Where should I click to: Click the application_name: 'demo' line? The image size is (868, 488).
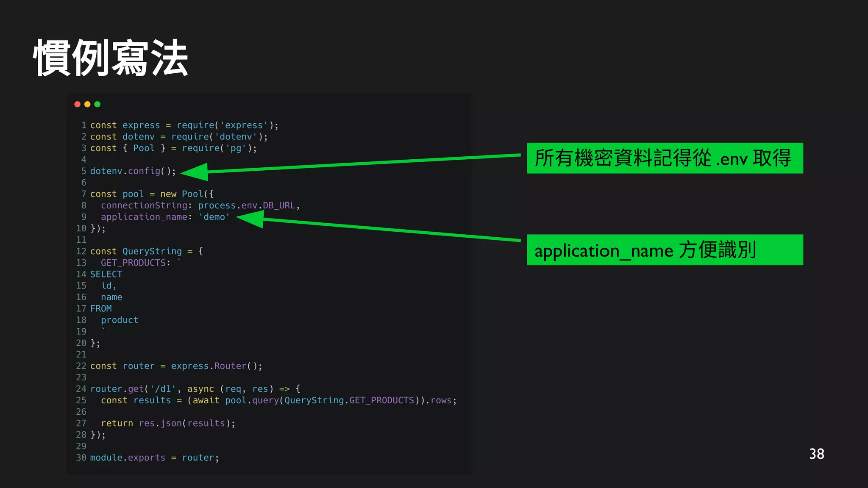165,217
